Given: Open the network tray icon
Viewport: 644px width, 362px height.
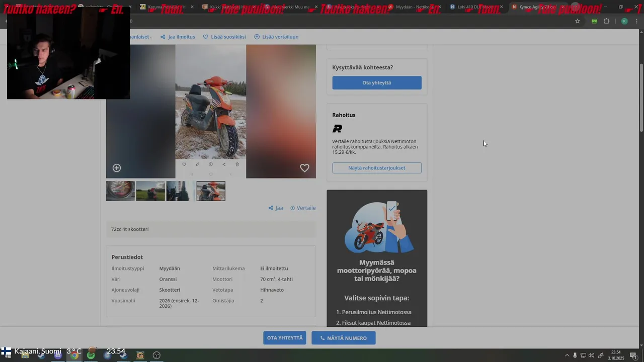Looking at the screenshot, I should tap(583, 355).
